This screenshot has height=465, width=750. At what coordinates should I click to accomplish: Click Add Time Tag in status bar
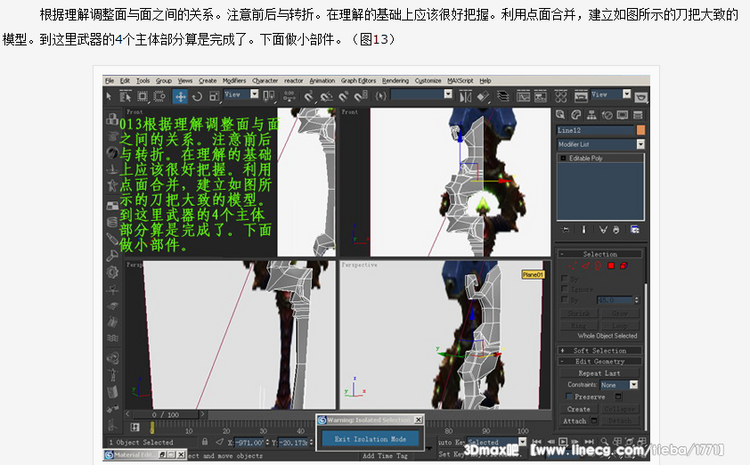[x=385, y=456]
